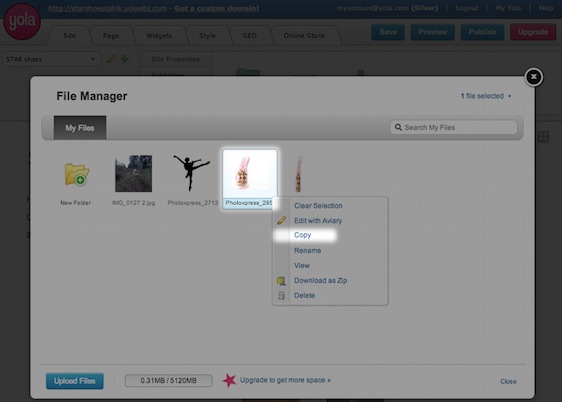Click the Close link at bottom right
The height and width of the screenshot is (402, 562).
tap(508, 382)
